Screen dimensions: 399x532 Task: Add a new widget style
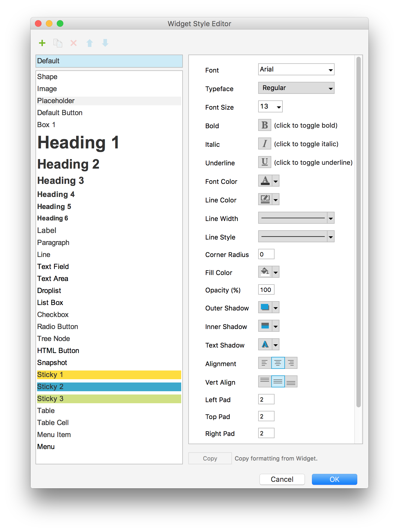42,43
